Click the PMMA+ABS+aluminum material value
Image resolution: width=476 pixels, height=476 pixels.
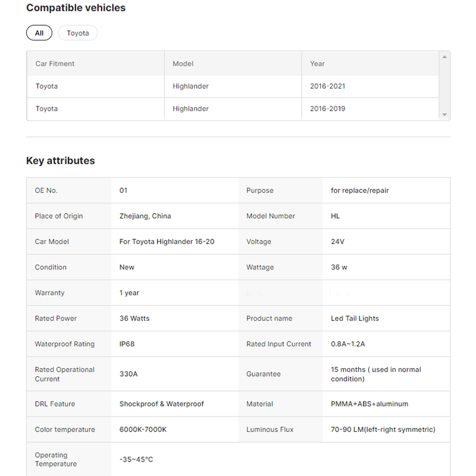coord(369,404)
